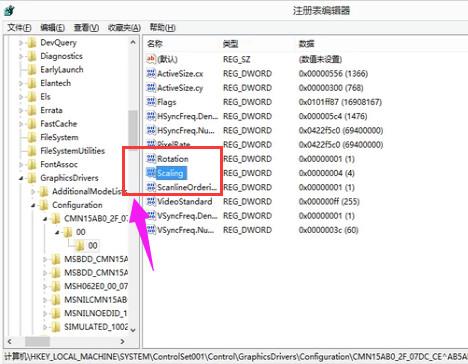Select the FontAssoc folder icon
Screen dimensions: 468x364
[32, 164]
